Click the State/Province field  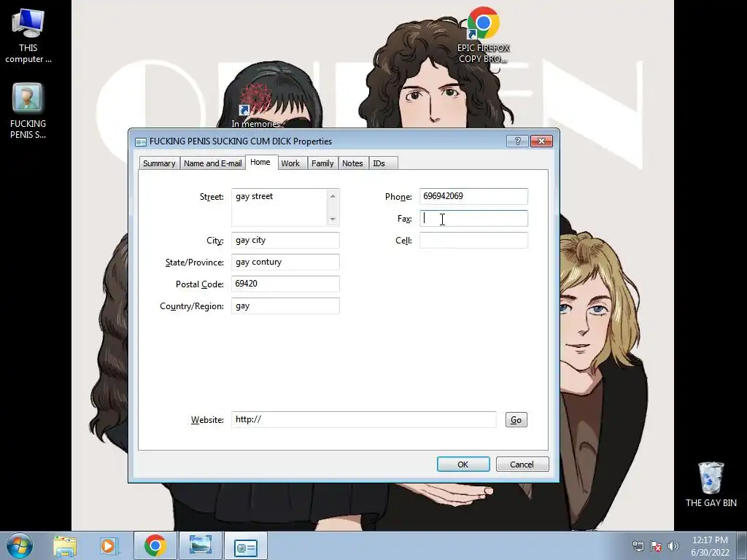[x=285, y=262]
